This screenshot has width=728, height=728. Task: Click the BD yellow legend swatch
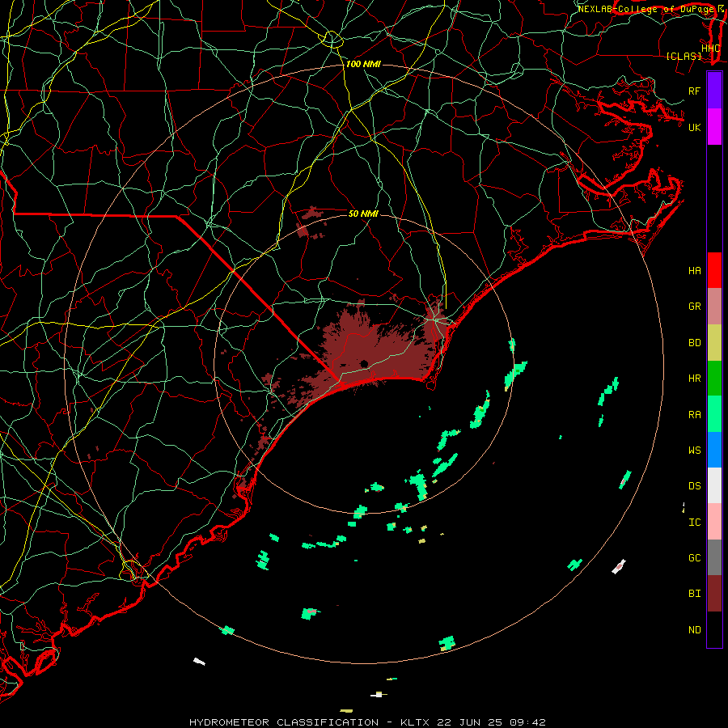click(714, 343)
